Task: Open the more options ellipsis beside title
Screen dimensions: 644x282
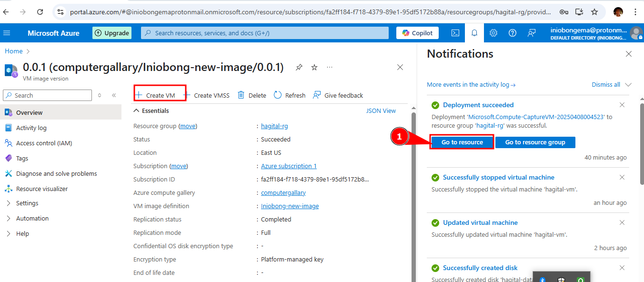Action: pyautogui.click(x=330, y=68)
